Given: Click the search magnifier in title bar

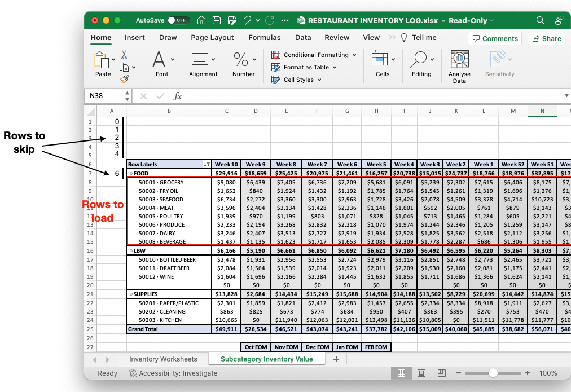Looking at the screenshot, I should 540,20.
